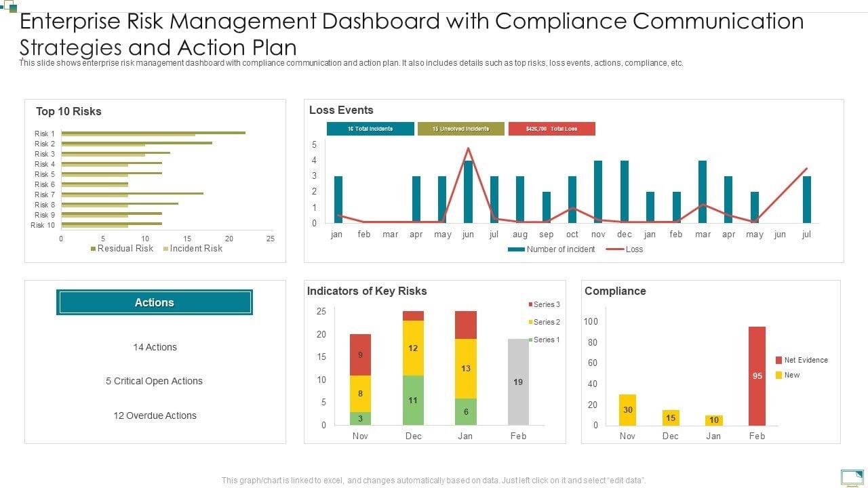Click the Series 1 green legend marker
The height and width of the screenshot is (488, 868).
pyautogui.click(x=530, y=340)
